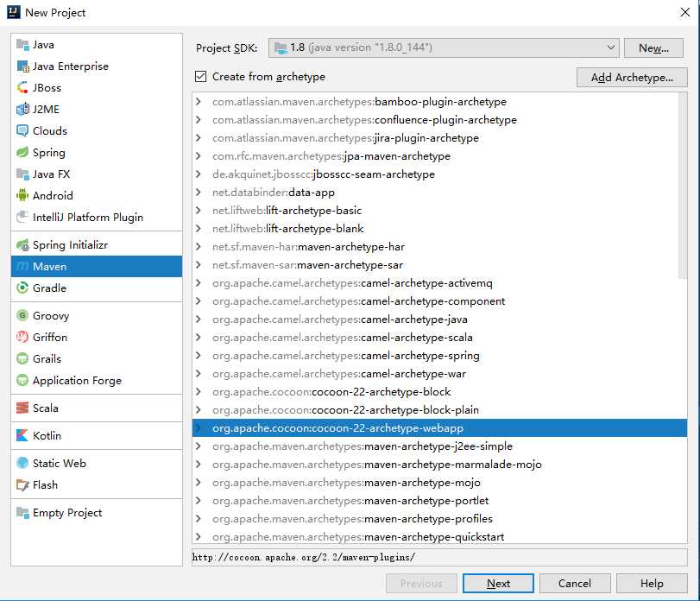
Task: Click the Static Web globe icon
Action: 22,463
